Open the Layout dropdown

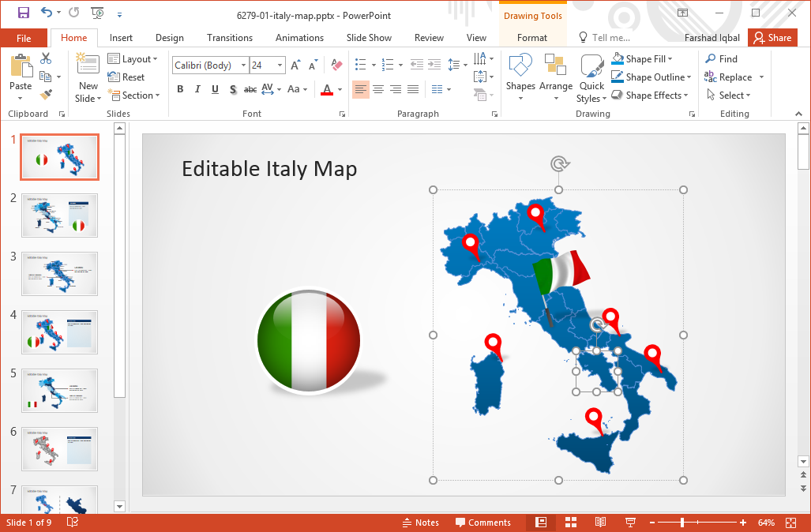coord(133,58)
